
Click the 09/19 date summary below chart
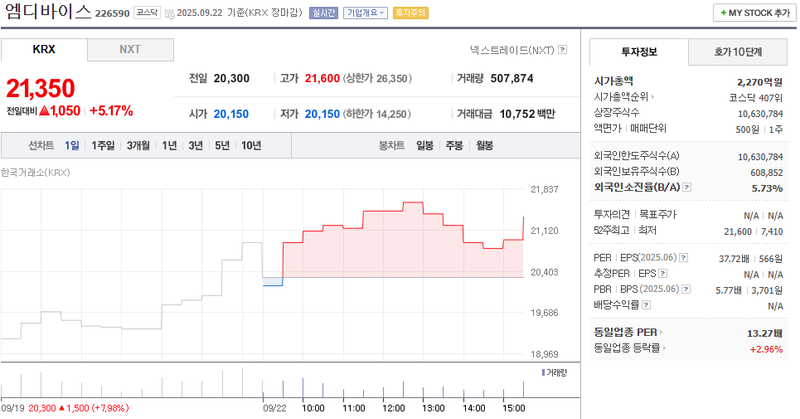pyautogui.click(x=65, y=408)
